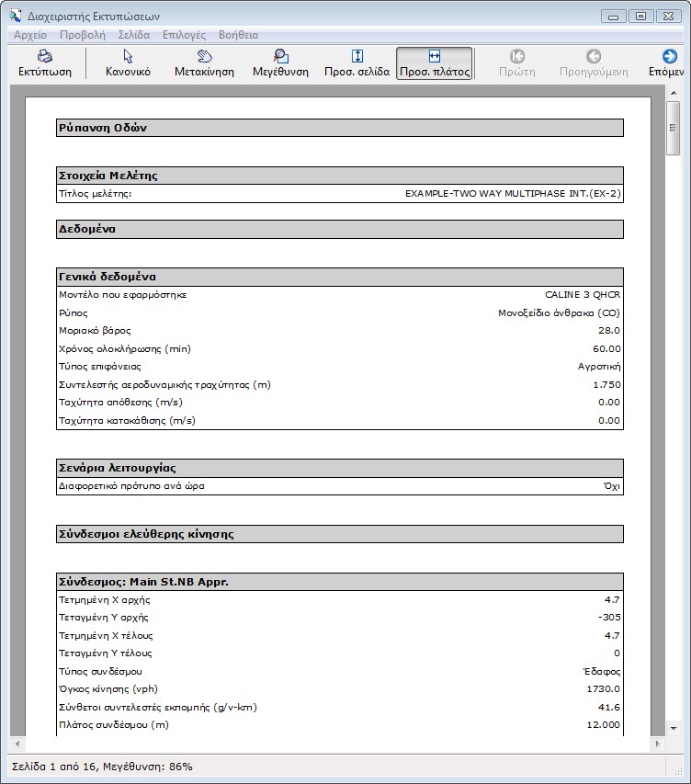Viewport: 691px width, 784px height.
Task: Click vertical scrollbar up arrow
Action: pos(674,93)
